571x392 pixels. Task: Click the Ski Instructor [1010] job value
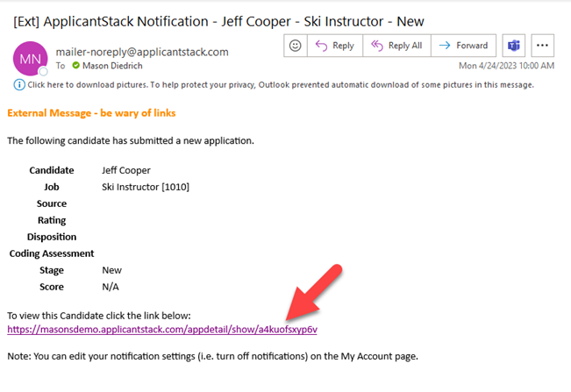pos(146,187)
